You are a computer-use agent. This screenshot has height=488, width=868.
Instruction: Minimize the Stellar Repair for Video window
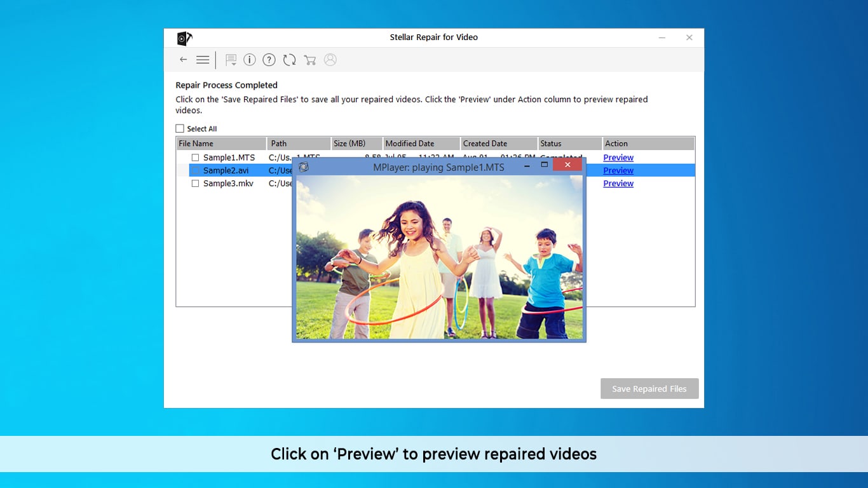coord(662,37)
